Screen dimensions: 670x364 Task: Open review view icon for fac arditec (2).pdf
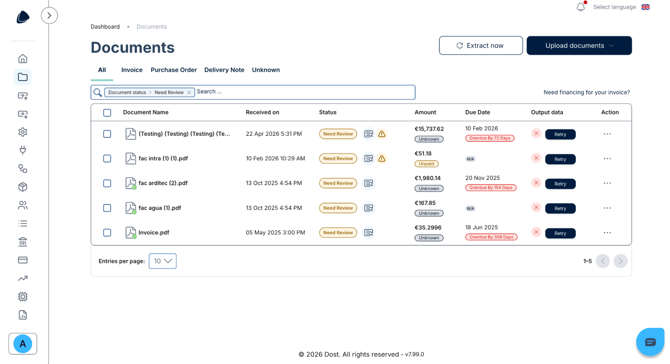[x=368, y=183]
